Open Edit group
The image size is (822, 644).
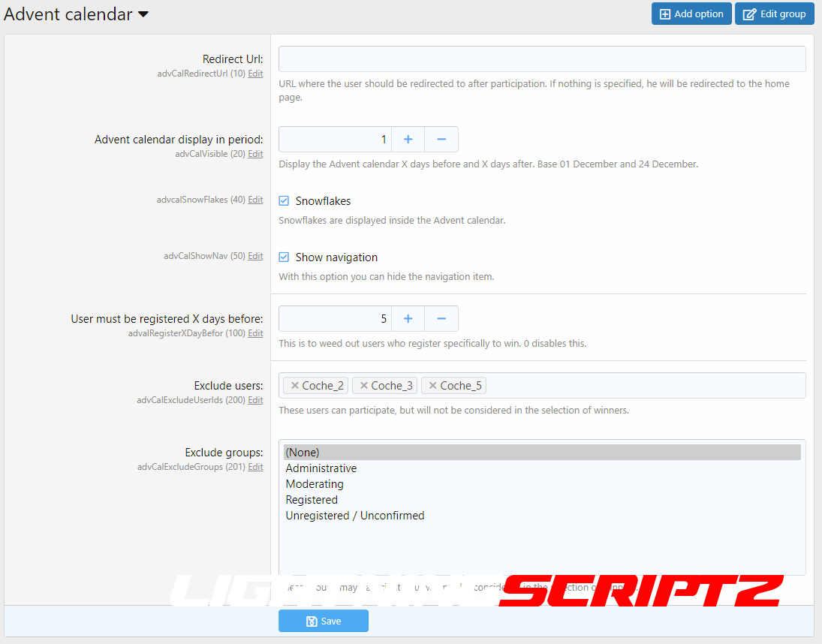(x=774, y=14)
